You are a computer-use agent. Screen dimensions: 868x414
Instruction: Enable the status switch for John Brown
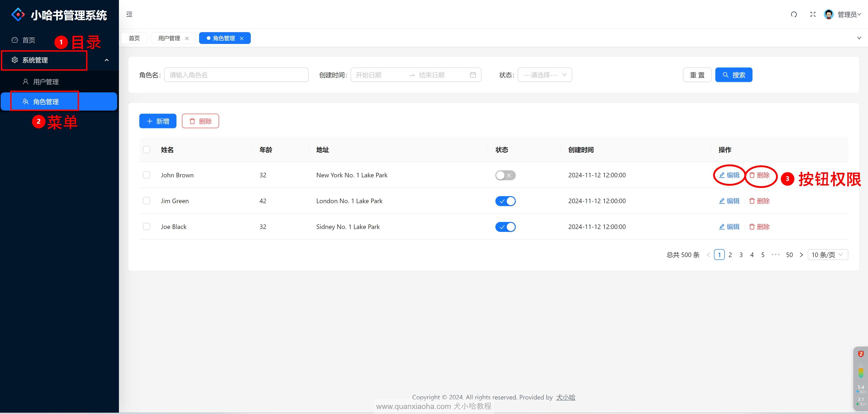click(505, 175)
